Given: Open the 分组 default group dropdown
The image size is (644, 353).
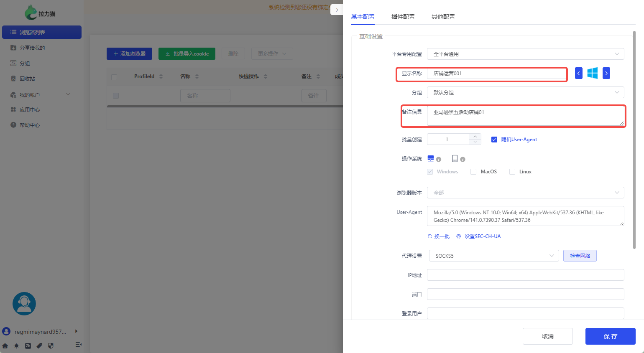Looking at the screenshot, I should (525, 92).
